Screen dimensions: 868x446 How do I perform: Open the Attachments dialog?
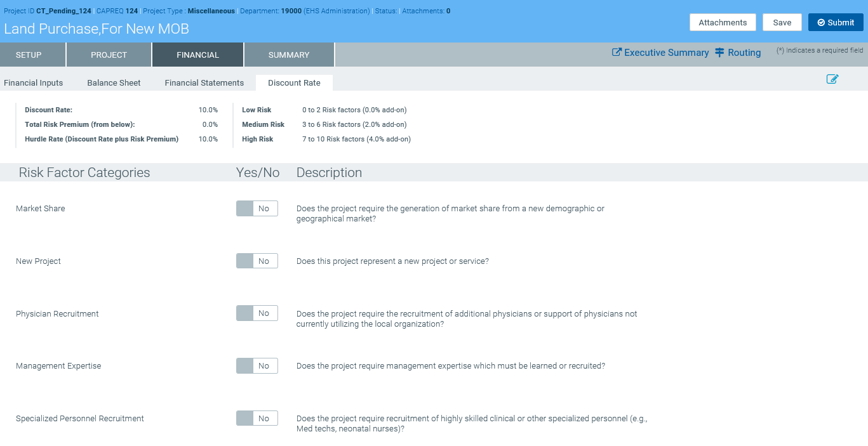tap(722, 22)
